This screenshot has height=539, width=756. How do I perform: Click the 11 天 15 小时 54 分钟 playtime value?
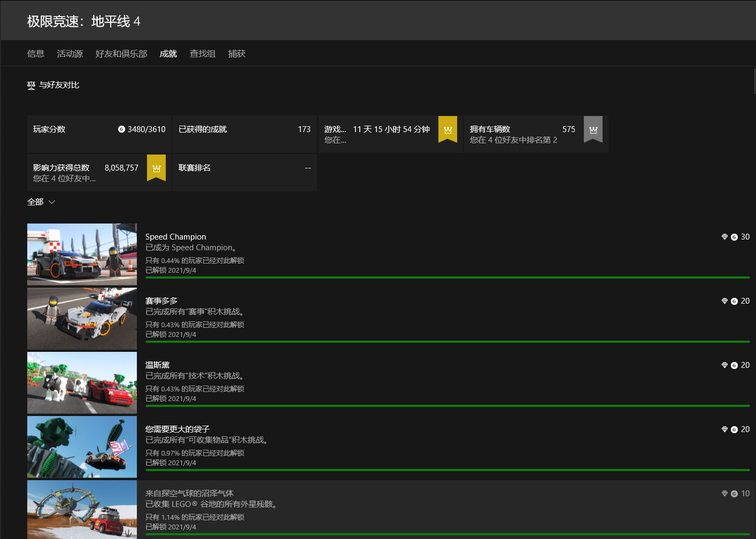[391, 129]
